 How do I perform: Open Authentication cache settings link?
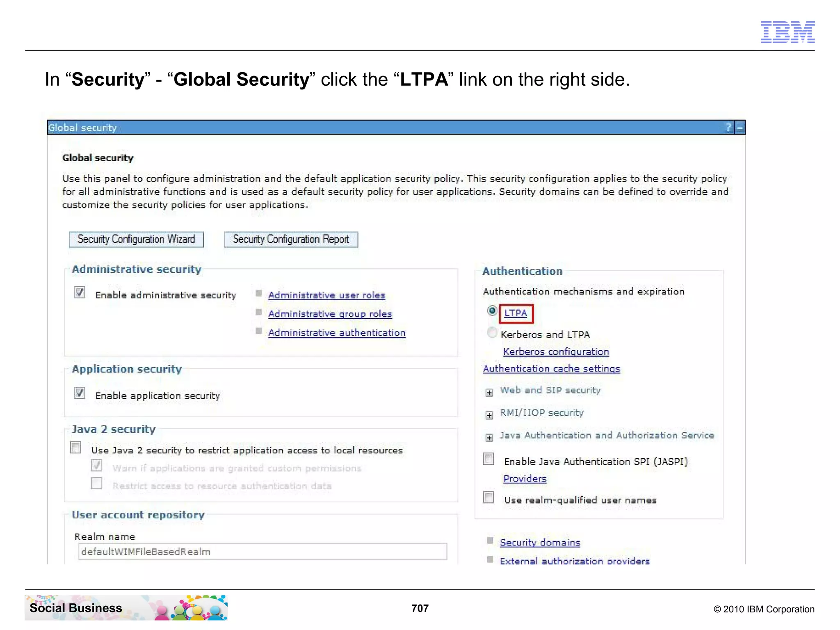click(552, 369)
